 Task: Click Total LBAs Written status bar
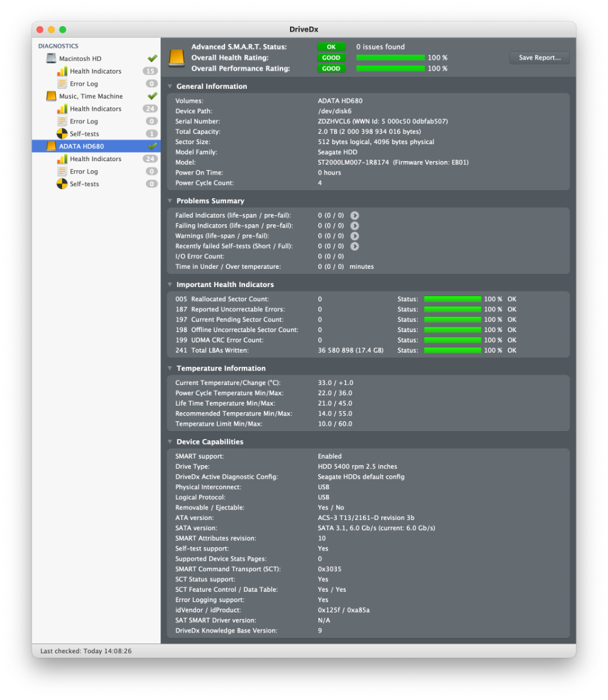click(x=452, y=350)
